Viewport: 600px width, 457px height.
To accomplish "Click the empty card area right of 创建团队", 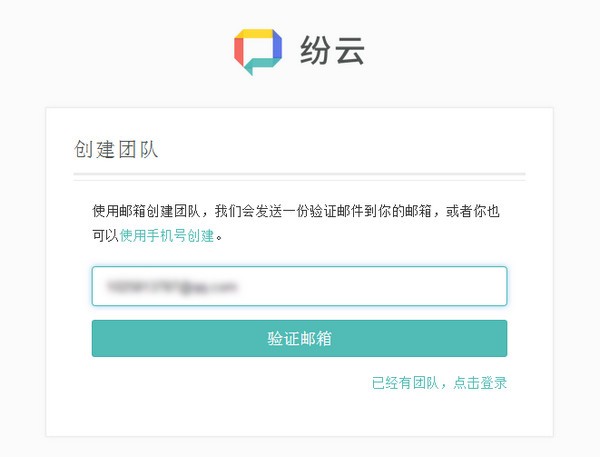I will click(x=380, y=150).
